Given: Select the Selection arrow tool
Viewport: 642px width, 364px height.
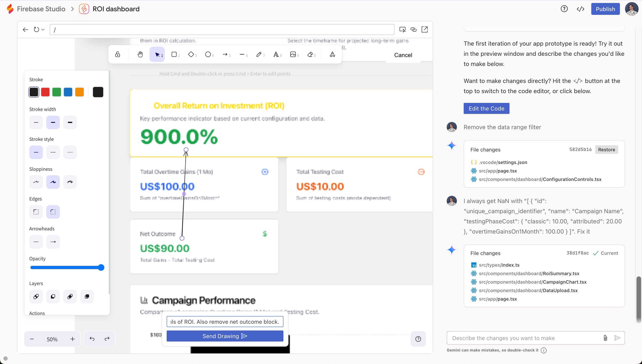Looking at the screenshot, I should [157, 55].
